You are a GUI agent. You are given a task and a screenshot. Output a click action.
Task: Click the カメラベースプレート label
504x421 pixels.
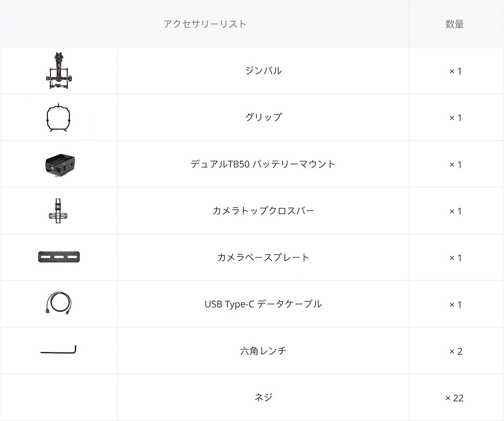point(263,257)
